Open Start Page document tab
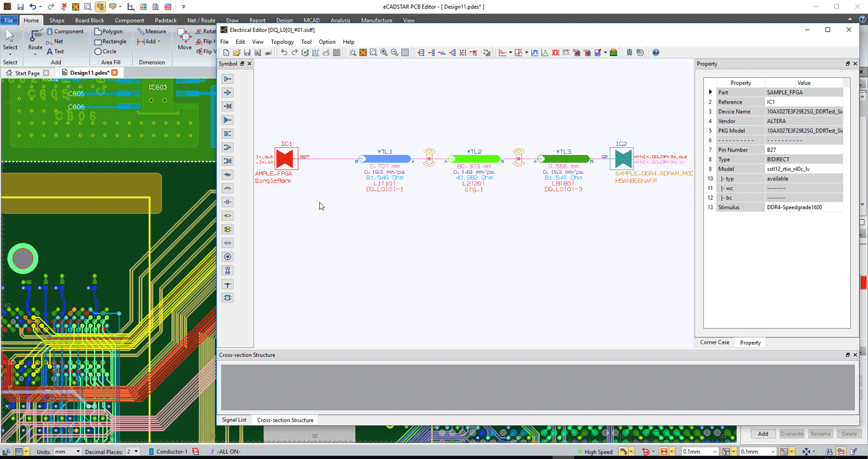 [27, 73]
